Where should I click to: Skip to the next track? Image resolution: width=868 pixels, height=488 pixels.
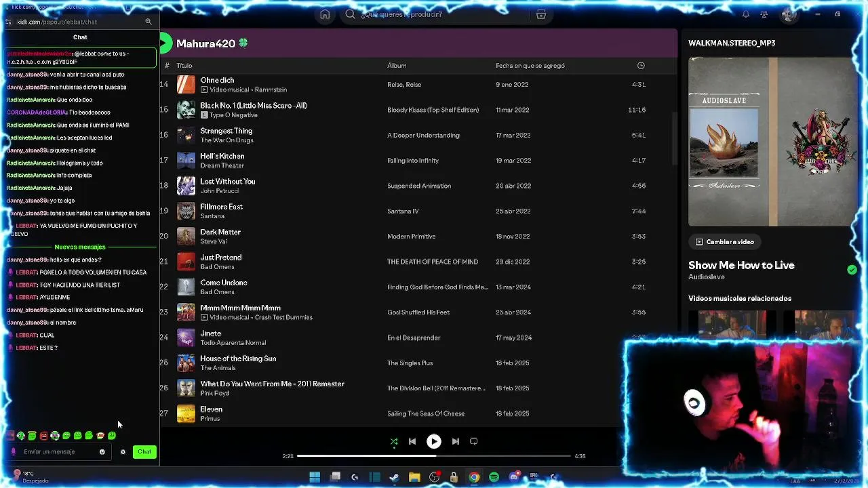456,441
